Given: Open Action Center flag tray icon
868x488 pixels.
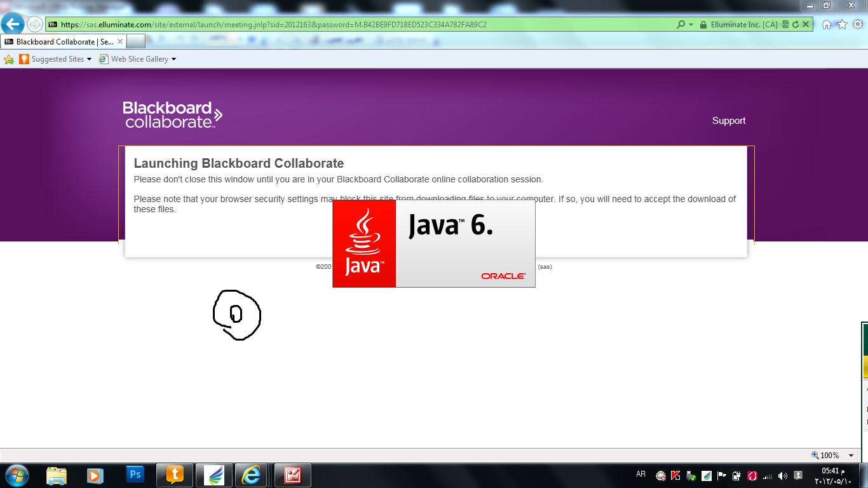Looking at the screenshot, I should pyautogui.click(x=722, y=475).
